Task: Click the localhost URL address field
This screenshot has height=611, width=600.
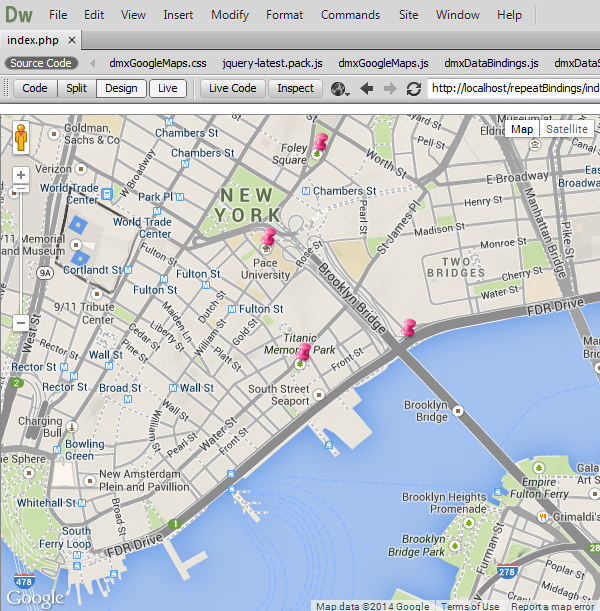Action: [x=514, y=88]
